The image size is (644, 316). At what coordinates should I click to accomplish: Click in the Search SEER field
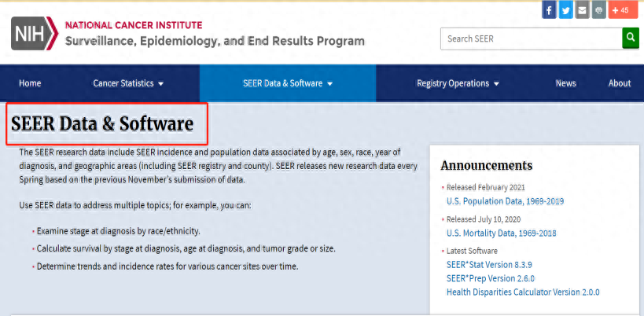(x=530, y=39)
